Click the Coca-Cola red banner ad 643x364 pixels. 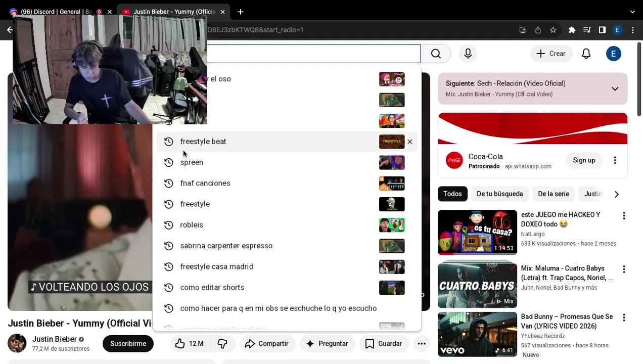533,128
